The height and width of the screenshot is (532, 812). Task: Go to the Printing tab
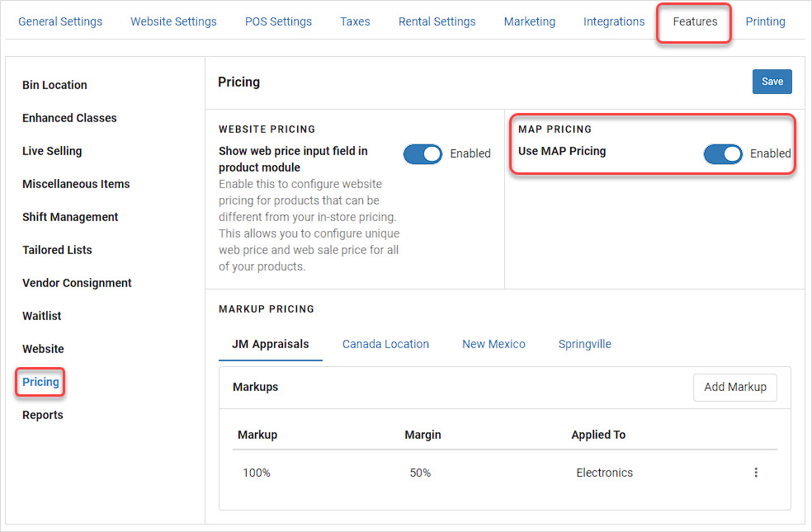click(765, 21)
